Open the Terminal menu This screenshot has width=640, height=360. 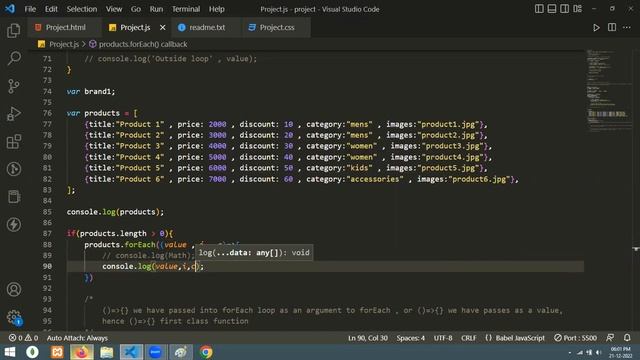186,9
